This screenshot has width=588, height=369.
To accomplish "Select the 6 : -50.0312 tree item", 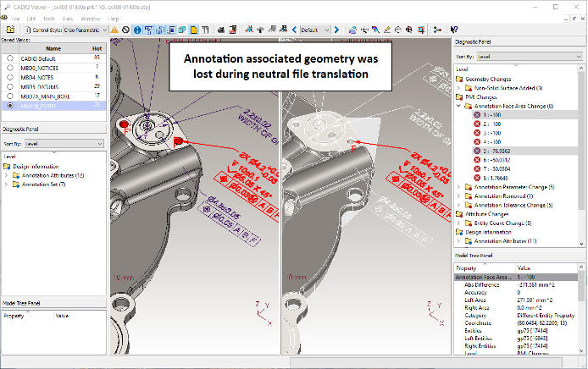I will [496, 160].
